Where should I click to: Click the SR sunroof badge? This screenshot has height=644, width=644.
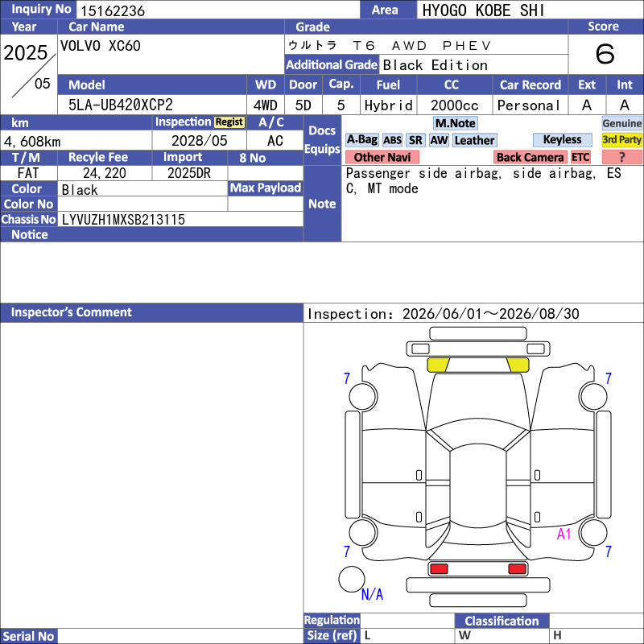[x=415, y=140]
